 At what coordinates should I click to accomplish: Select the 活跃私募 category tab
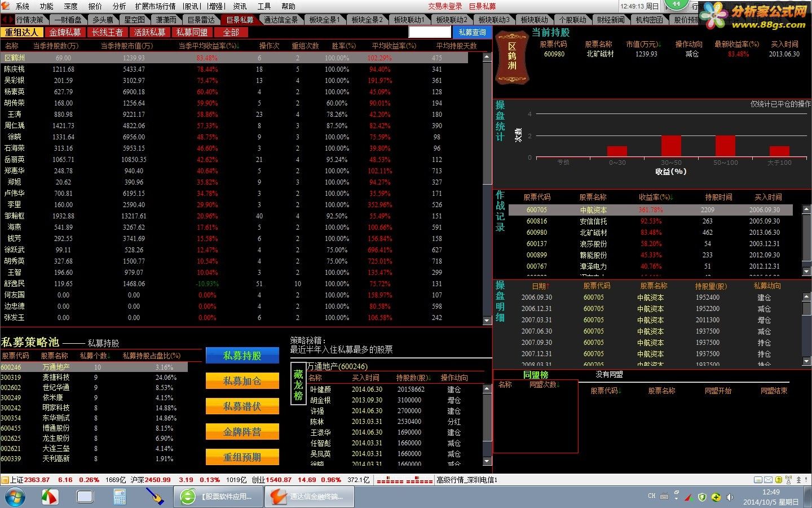tap(149, 32)
